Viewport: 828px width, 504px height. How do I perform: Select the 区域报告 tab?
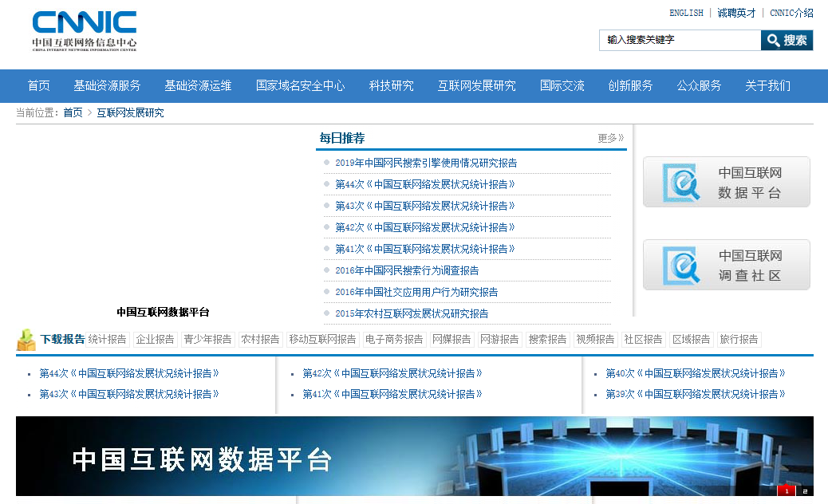click(692, 340)
